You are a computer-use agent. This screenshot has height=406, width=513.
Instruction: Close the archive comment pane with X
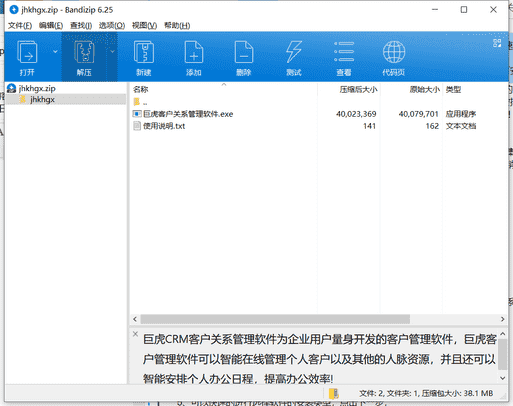135,334
